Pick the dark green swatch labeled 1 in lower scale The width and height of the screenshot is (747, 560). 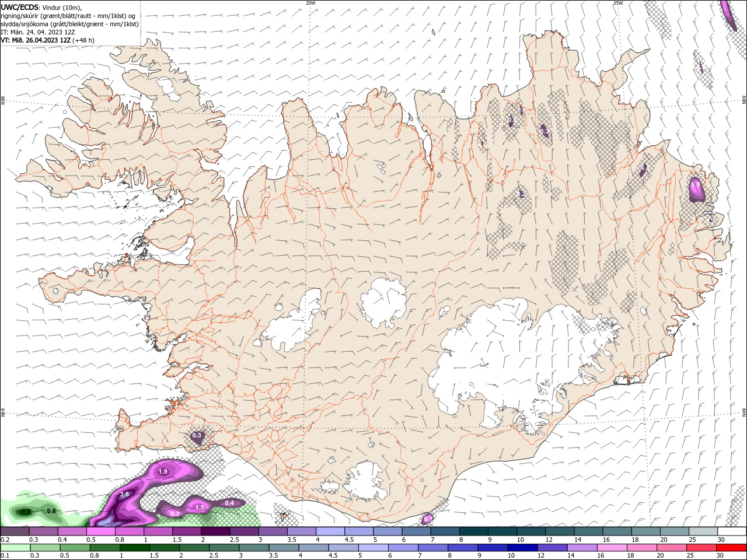click(134, 548)
